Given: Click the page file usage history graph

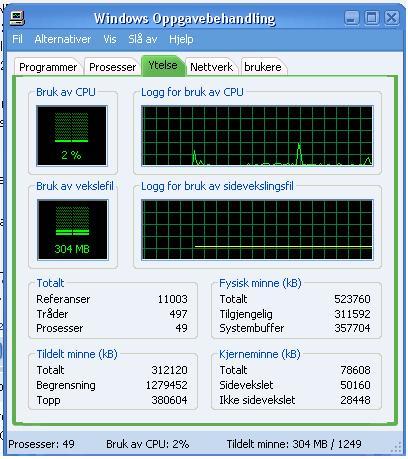Looking at the screenshot, I should coord(257,230).
